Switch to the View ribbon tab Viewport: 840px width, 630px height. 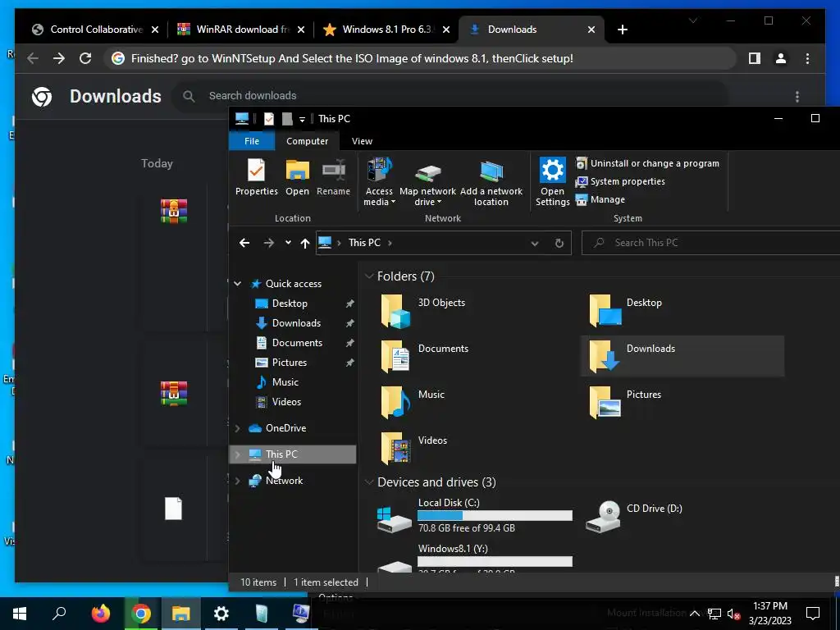(362, 141)
